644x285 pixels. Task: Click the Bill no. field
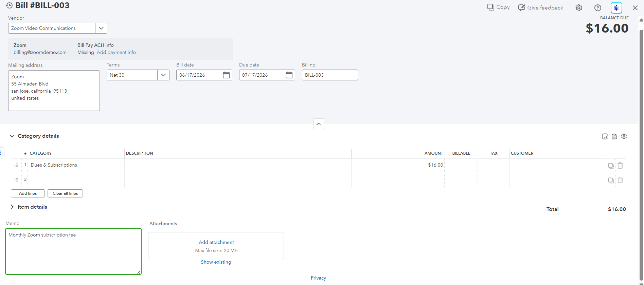[x=330, y=75]
